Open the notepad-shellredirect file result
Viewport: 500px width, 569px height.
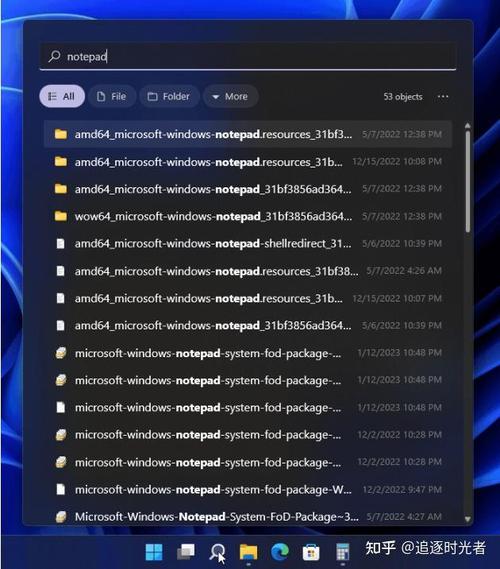(248, 243)
